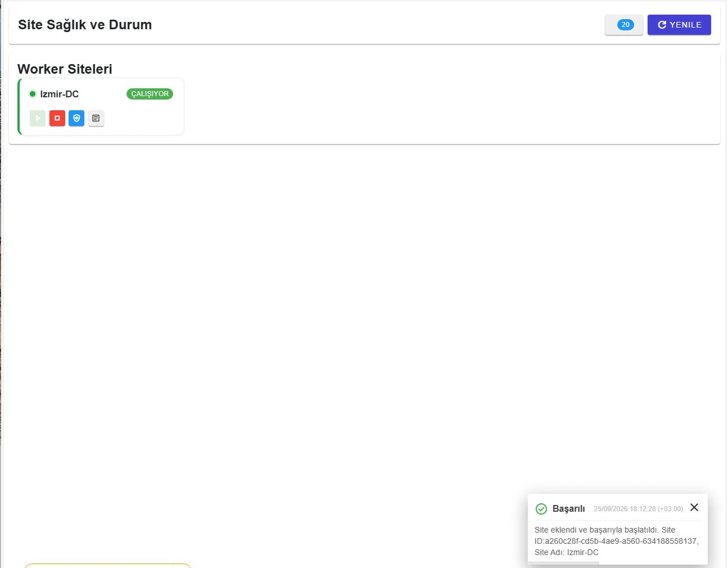Image resolution: width=728 pixels, height=568 pixels.
Task: Start the Izmir-DC site with play icon
Action: click(38, 118)
